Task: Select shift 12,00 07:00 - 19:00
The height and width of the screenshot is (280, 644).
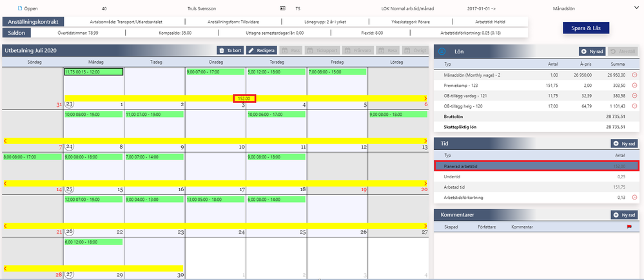Action: tap(93, 200)
